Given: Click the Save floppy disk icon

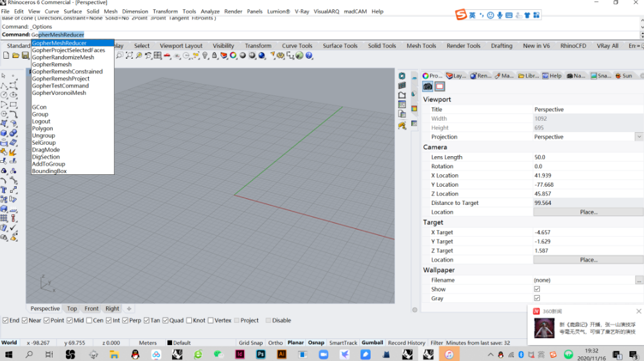Looking at the screenshot, I should click(x=25, y=55).
